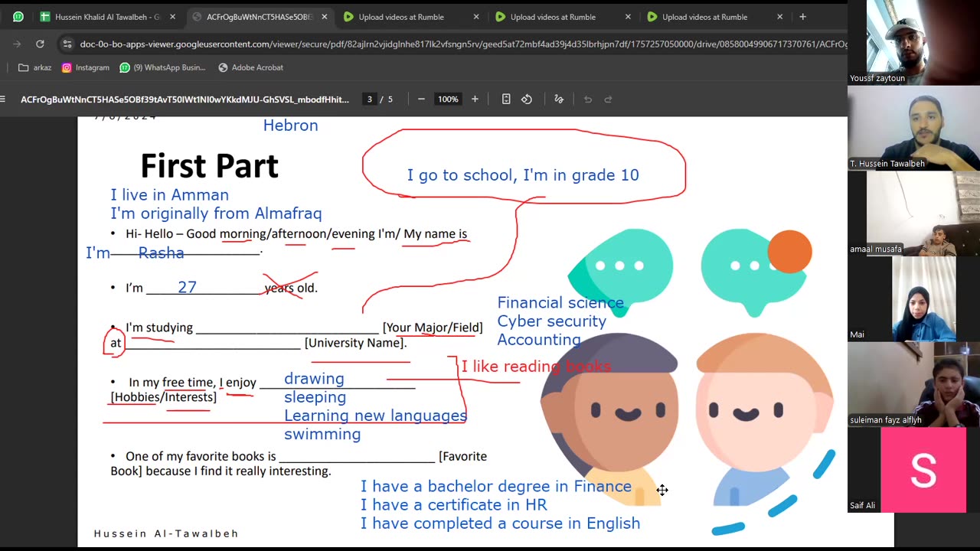Reload the current page
980x551 pixels.
coord(40,44)
